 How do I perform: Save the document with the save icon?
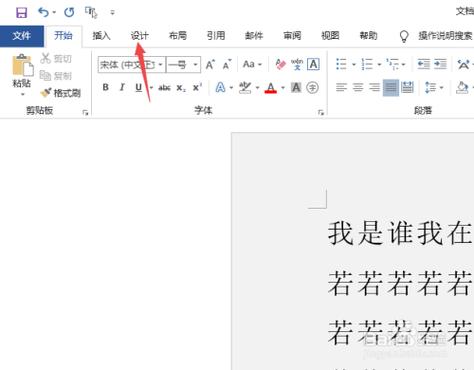click(x=22, y=13)
